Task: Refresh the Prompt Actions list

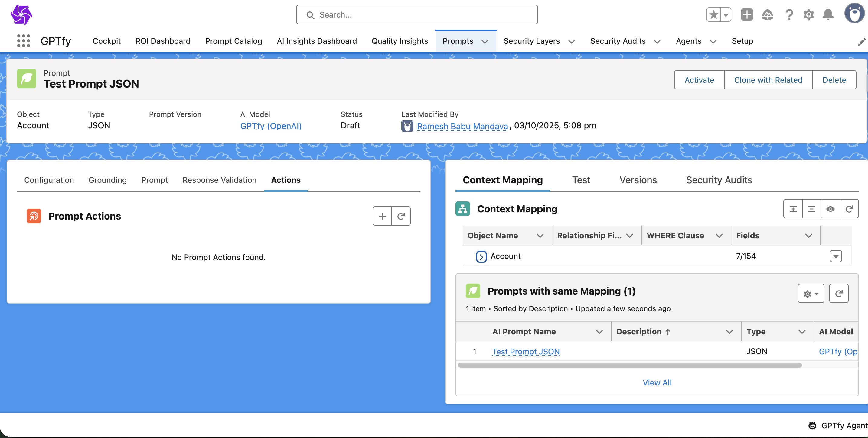Action: coord(401,216)
